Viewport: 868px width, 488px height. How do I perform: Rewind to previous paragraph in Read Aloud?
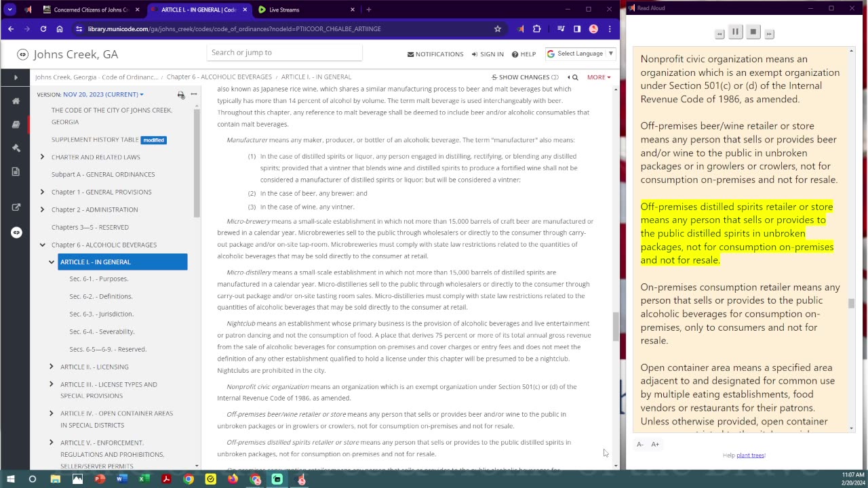pos(719,33)
